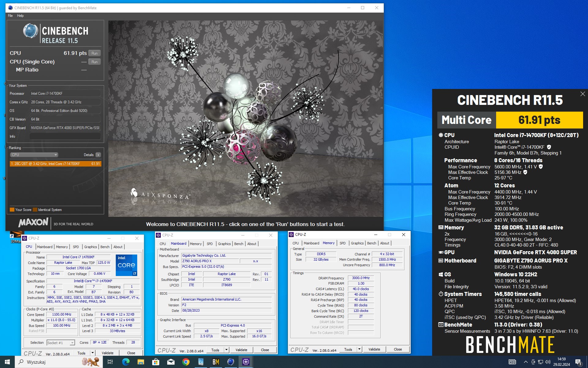
Task: Open the notification center with 3 alerts
Action: [x=578, y=362]
